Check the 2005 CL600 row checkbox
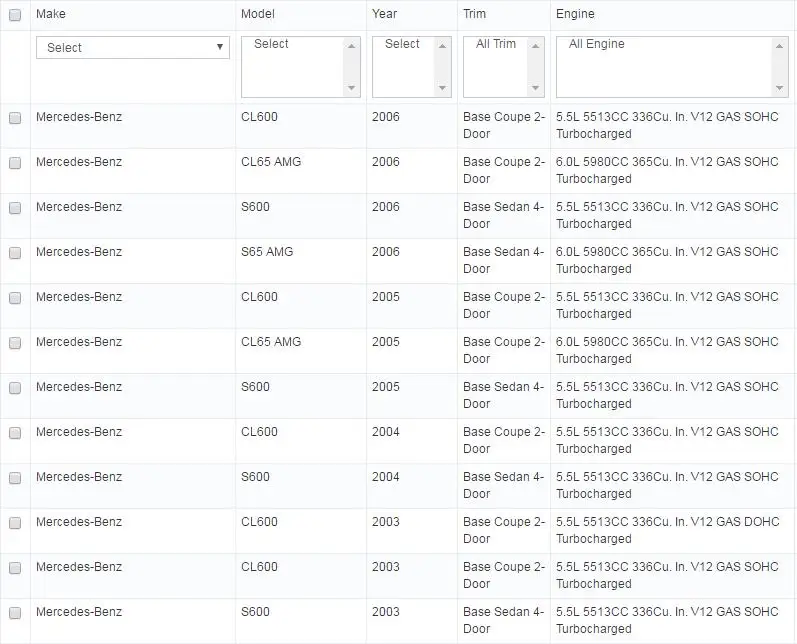 tap(15, 298)
